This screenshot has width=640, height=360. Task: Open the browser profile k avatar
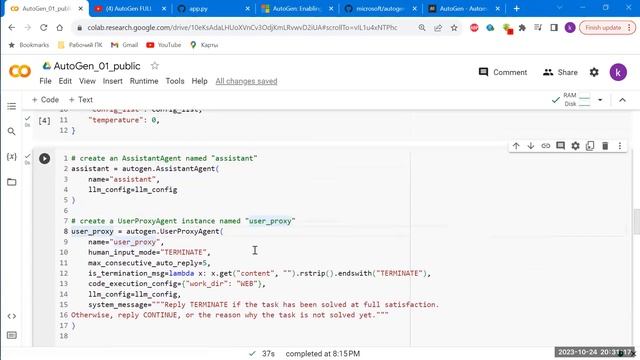[570, 28]
